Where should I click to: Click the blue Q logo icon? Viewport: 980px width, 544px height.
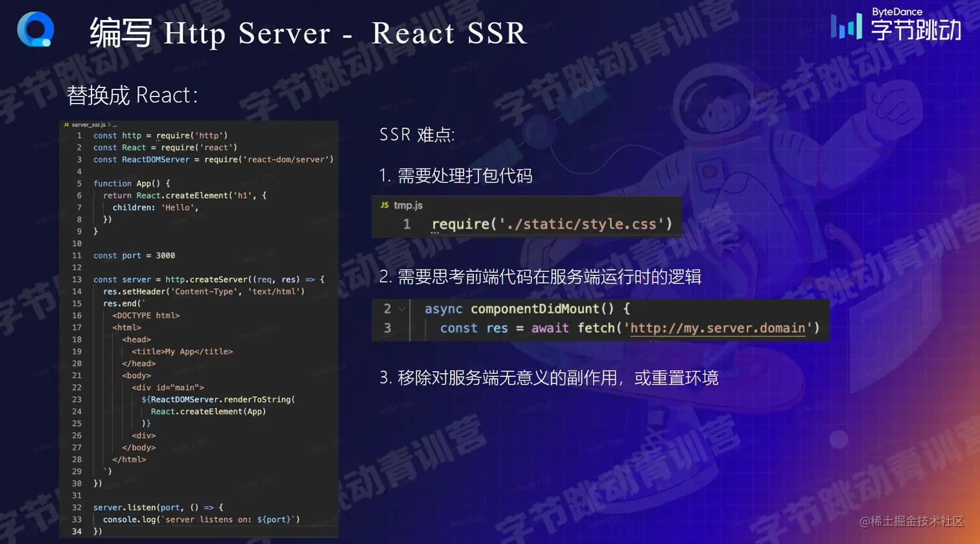click(x=35, y=29)
